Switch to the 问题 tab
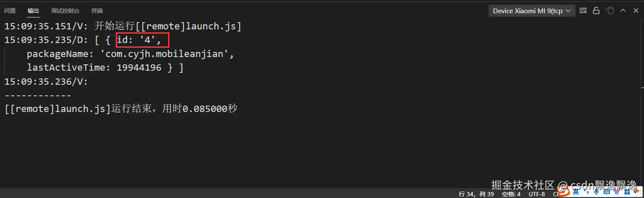This screenshot has height=198, width=644. (x=10, y=11)
